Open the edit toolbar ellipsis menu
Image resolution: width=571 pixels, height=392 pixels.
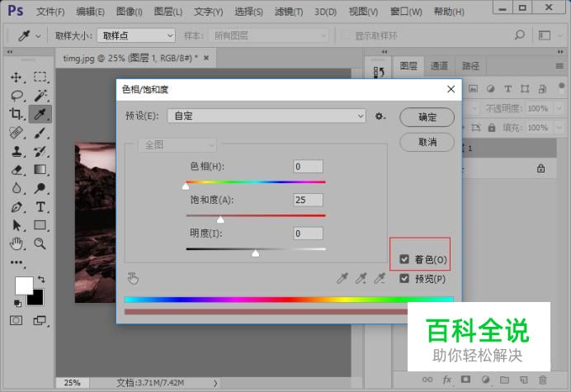coord(17,262)
